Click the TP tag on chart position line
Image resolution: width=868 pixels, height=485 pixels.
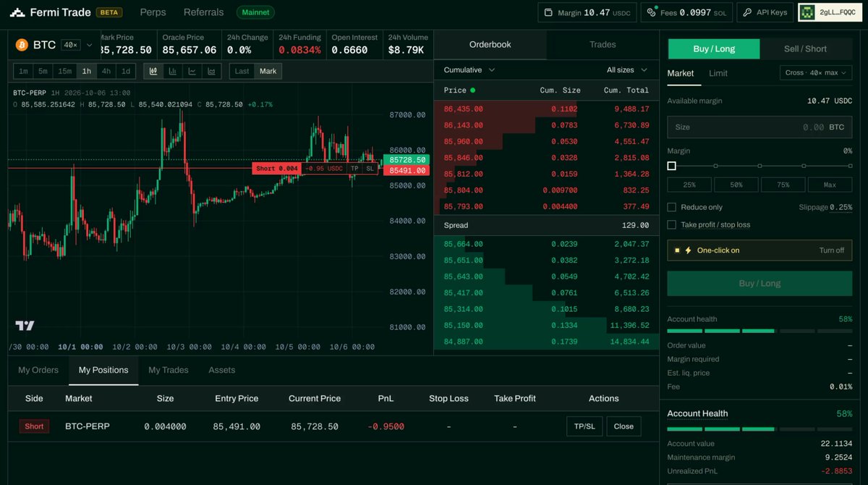click(x=354, y=169)
